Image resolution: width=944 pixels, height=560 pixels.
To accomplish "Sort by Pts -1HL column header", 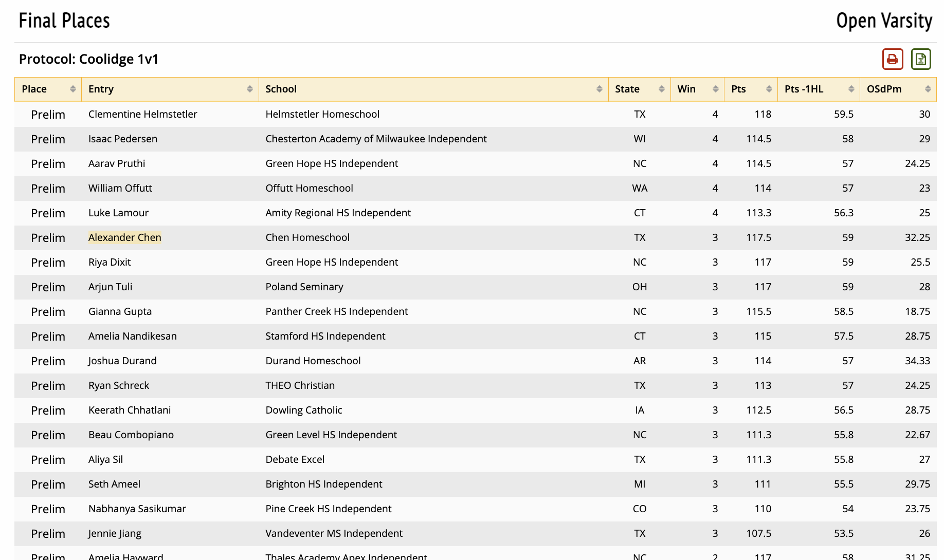I will pyautogui.click(x=804, y=89).
